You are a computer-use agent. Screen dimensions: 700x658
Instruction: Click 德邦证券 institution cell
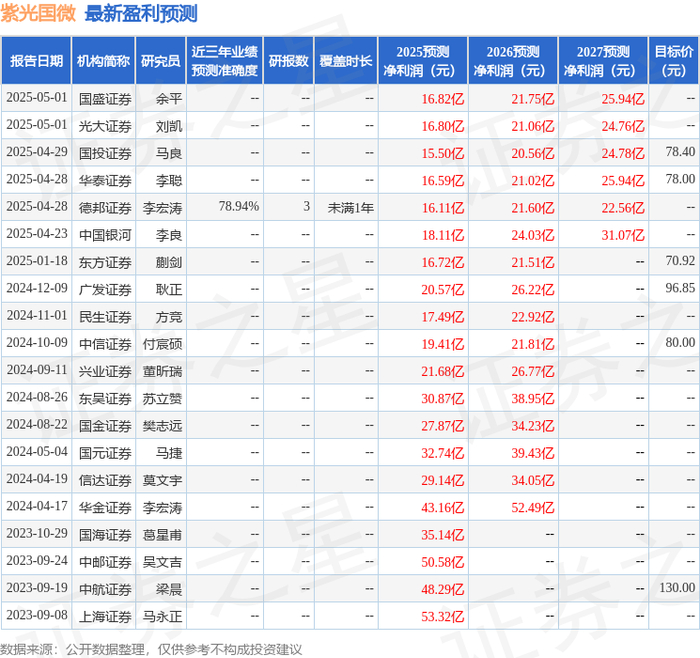[x=105, y=208]
